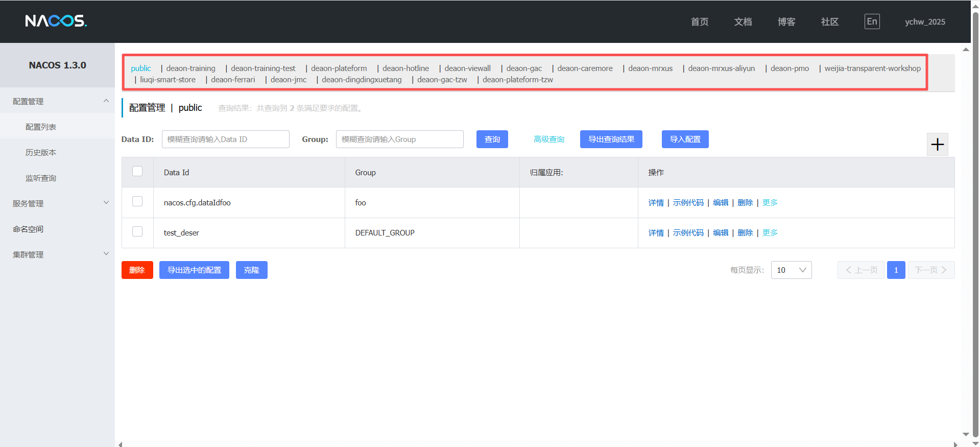Viewport: 980px width, 447px height.
Task: Click the NACOS logo in header
Action: pos(56,21)
